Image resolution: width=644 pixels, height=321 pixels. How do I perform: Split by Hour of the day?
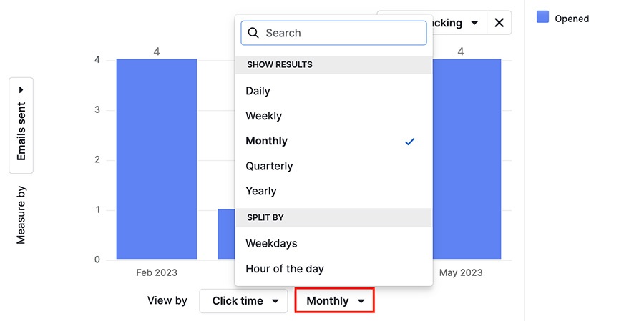[285, 269]
